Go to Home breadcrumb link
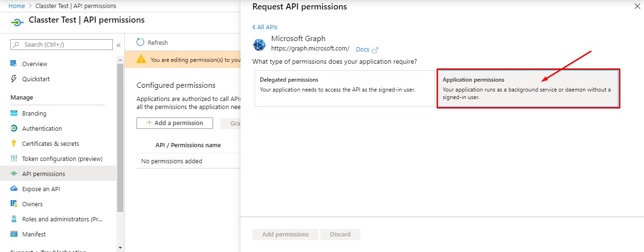Image resolution: width=644 pixels, height=252 pixels. [17, 6]
